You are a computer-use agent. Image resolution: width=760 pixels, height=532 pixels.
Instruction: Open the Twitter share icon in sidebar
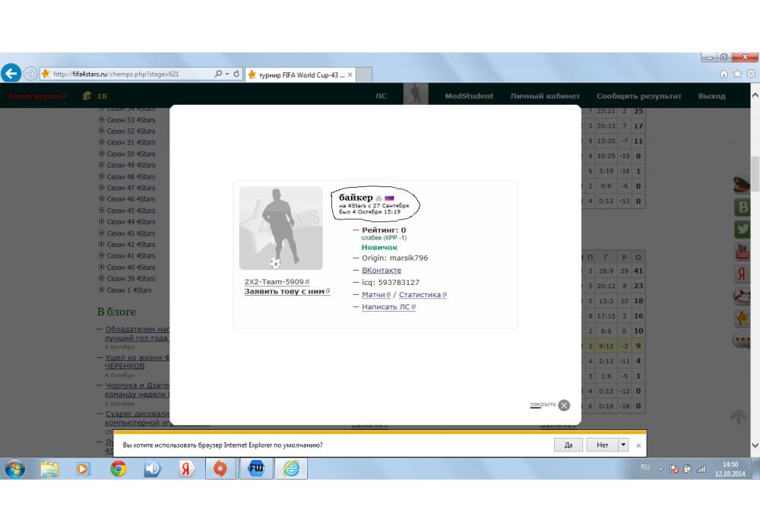coord(743,229)
